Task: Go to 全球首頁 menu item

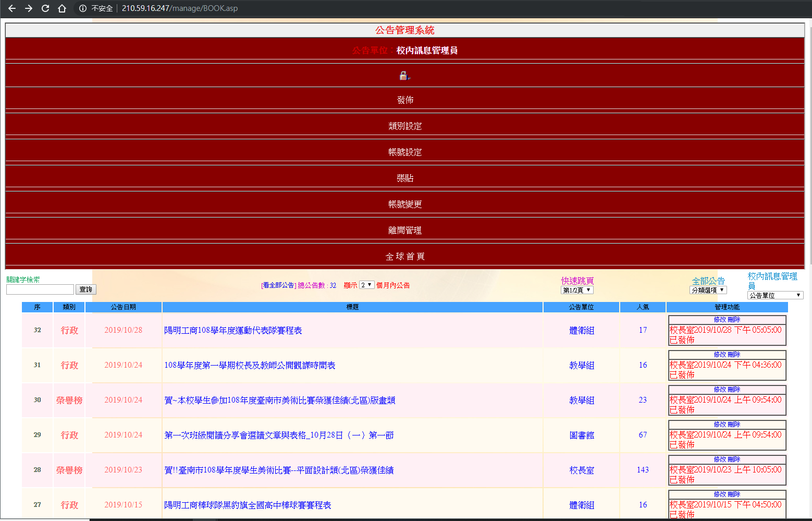Action: coord(405,257)
